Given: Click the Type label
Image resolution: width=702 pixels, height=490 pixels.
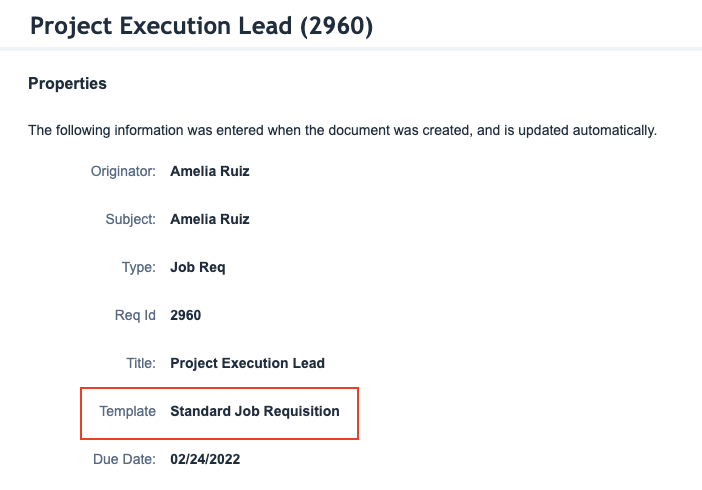Looking at the screenshot, I should coord(139,267).
